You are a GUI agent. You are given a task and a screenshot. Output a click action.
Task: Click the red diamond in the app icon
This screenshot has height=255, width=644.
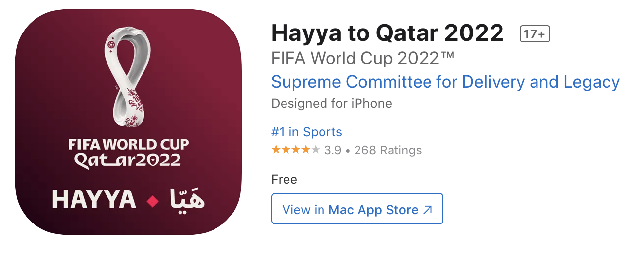point(153,201)
